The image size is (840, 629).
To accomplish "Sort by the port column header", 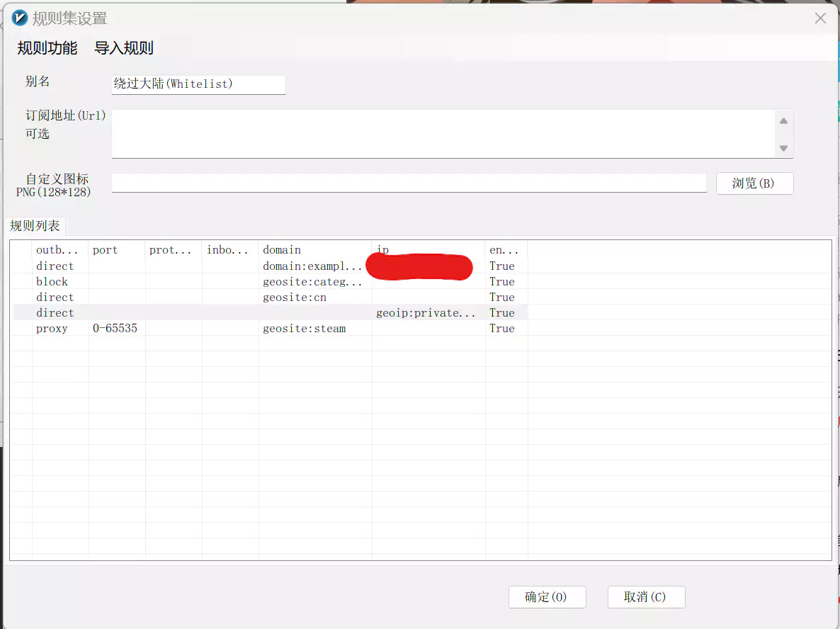I will click(x=117, y=249).
